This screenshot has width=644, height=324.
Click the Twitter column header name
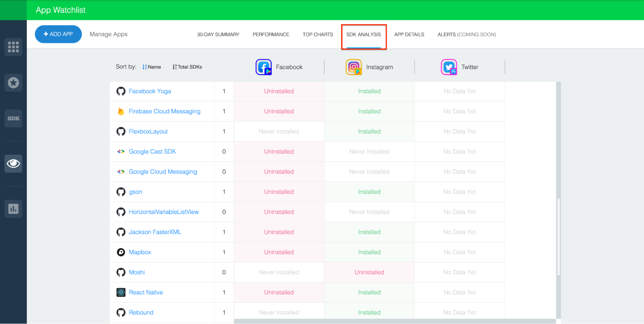click(x=470, y=67)
